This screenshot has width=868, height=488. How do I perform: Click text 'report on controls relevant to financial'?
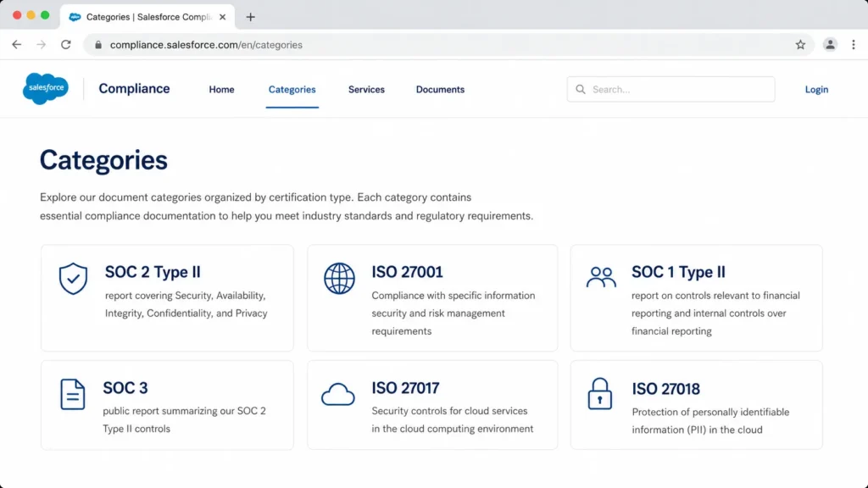(x=715, y=296)
